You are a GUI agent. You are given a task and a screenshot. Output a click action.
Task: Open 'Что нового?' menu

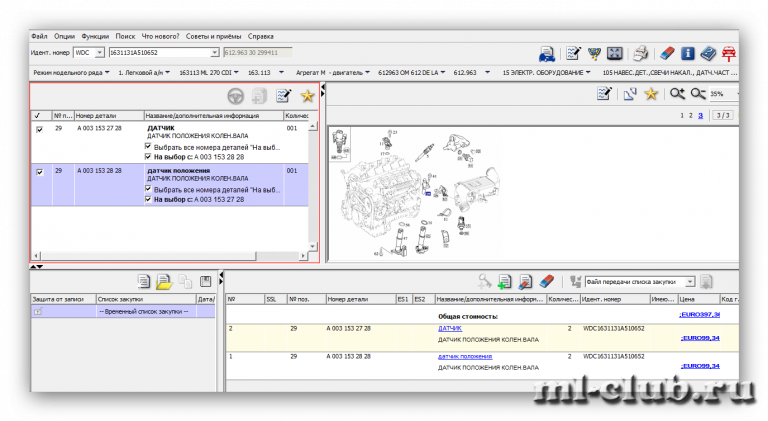160,36
